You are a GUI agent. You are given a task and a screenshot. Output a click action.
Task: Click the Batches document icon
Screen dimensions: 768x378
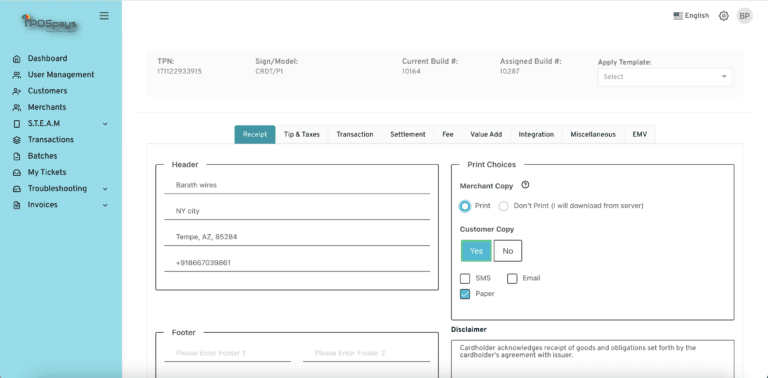pos(17,156)
